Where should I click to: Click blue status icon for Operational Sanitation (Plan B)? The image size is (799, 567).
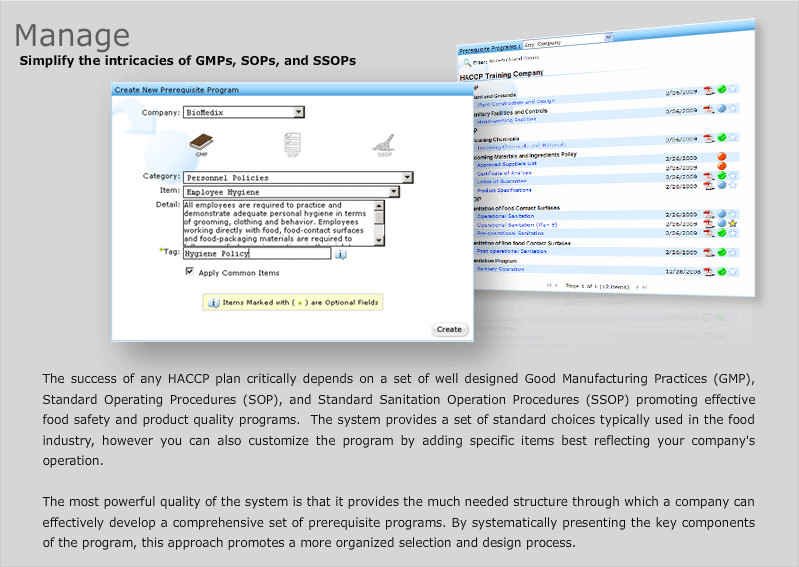tap(722, 223)
